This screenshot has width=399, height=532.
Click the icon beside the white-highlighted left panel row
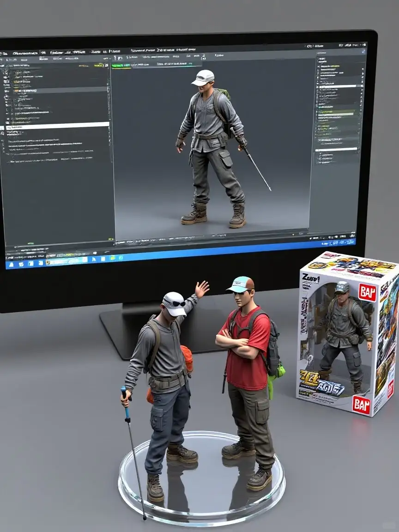click(2, 128)
